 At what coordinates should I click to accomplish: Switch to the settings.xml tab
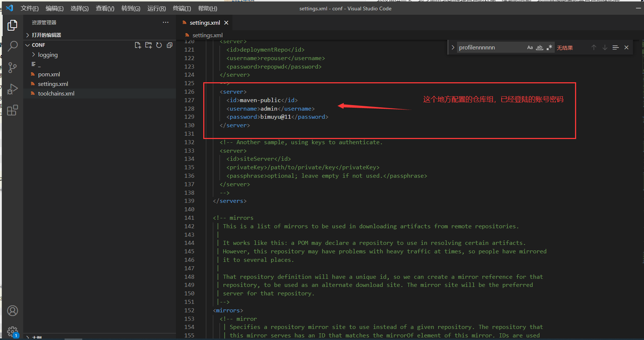205,23
